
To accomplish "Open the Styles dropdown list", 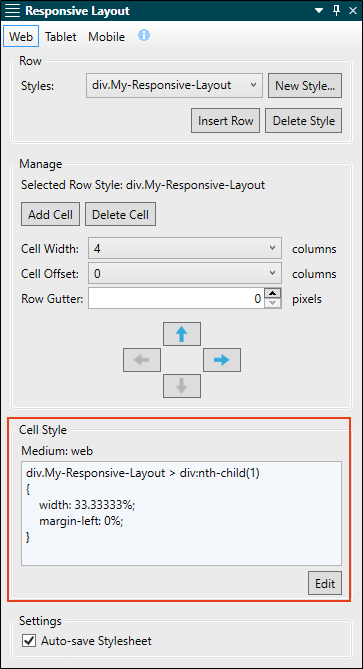I will coord(172,85).
